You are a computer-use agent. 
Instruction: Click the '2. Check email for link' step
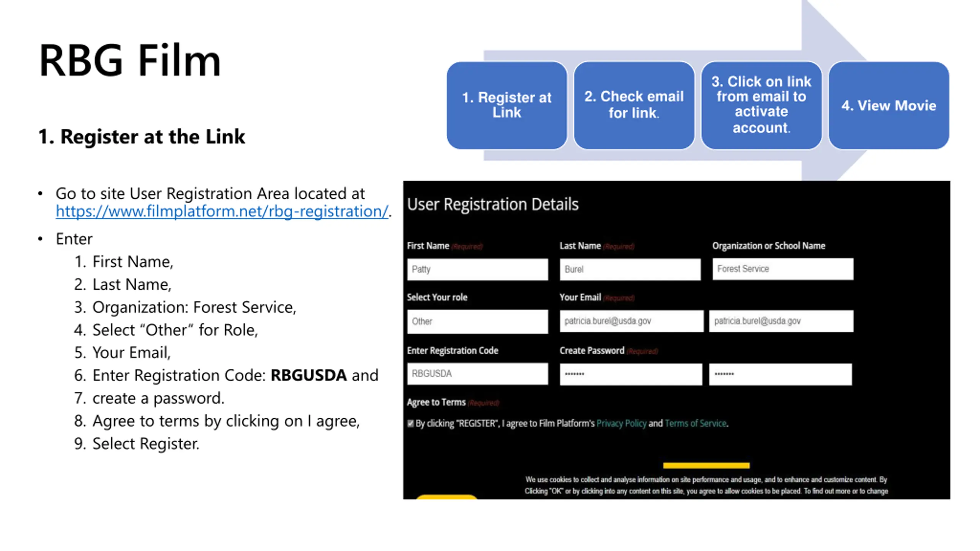[x=634, y=105]
